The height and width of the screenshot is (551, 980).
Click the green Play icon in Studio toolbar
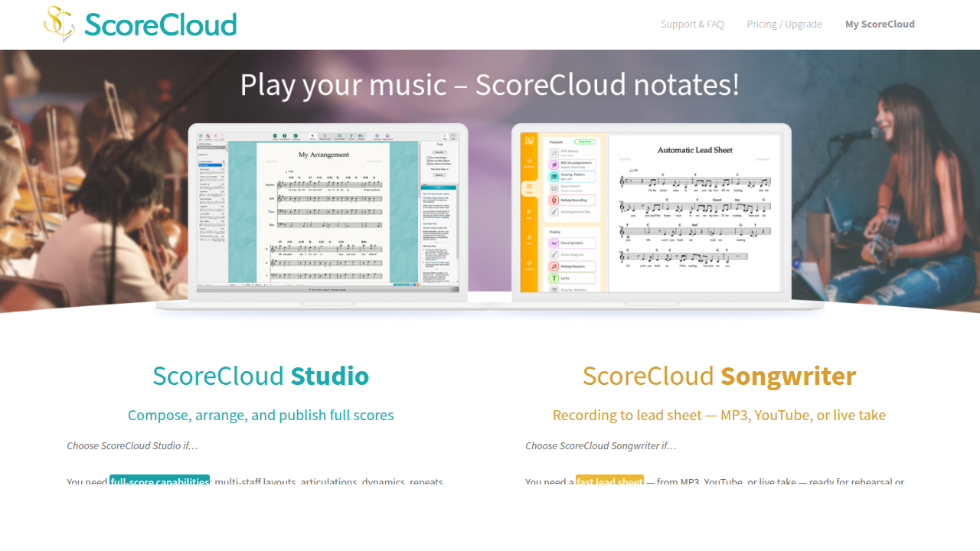coord(201,136)
